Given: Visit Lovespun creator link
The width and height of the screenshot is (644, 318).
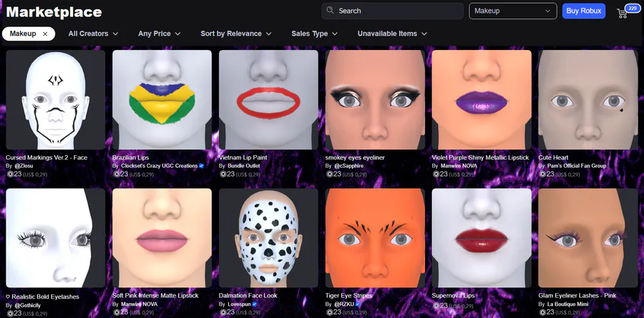Looking at the screenshot, I should pyautogui.click(x=239, y=304).
